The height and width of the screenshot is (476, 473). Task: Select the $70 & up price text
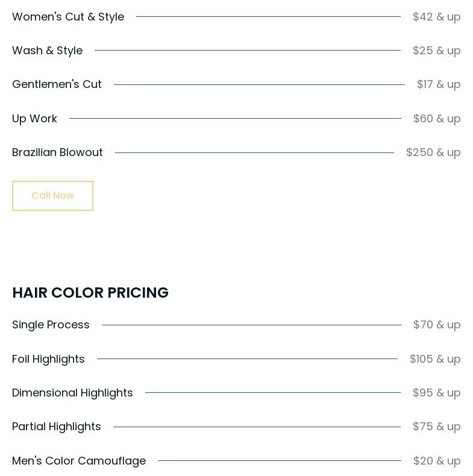coord(437,325)
